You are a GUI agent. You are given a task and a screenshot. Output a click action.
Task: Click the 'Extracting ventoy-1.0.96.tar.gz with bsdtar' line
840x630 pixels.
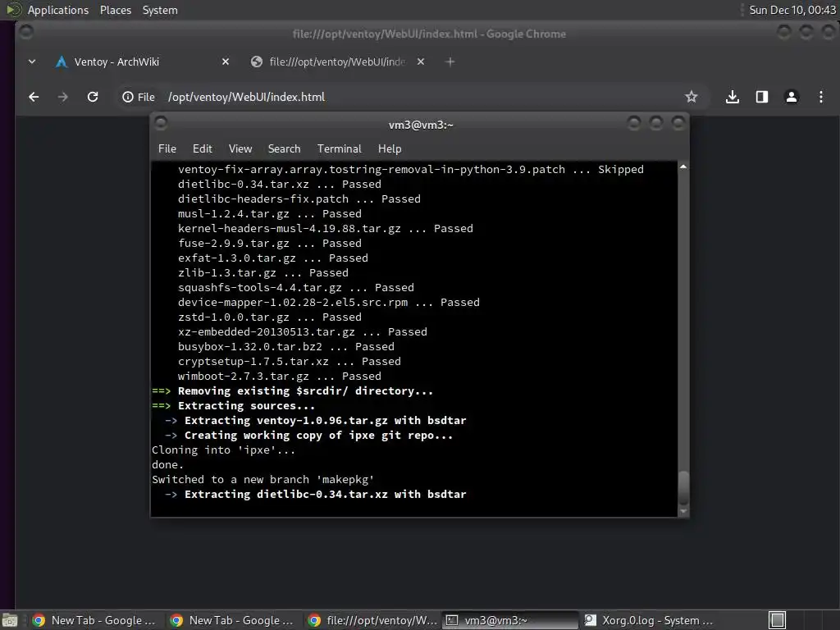click(325, 421)
